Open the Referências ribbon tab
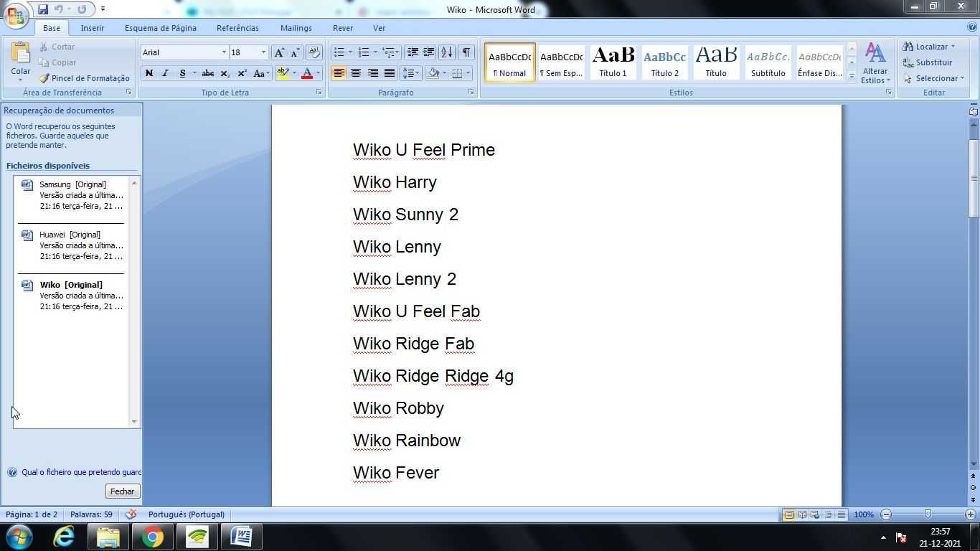Viewport: 980px width, 551px height. point(237,28)
